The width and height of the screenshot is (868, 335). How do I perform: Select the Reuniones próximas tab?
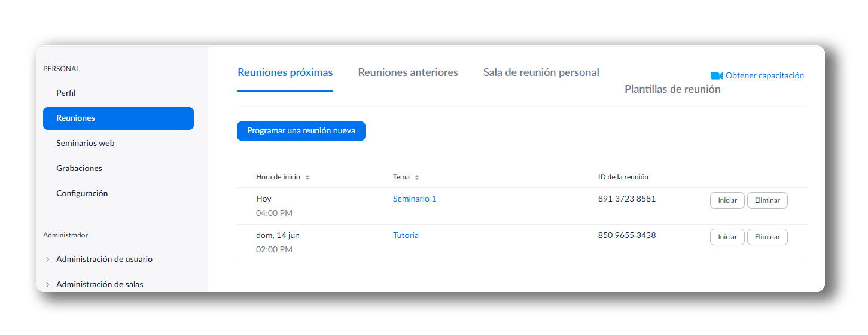tap(285, 72)
